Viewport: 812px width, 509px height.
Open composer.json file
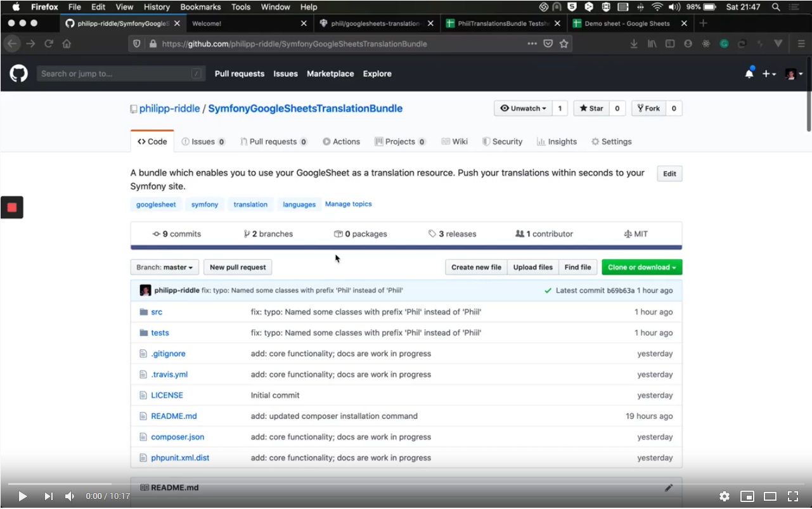coord(177,437)
